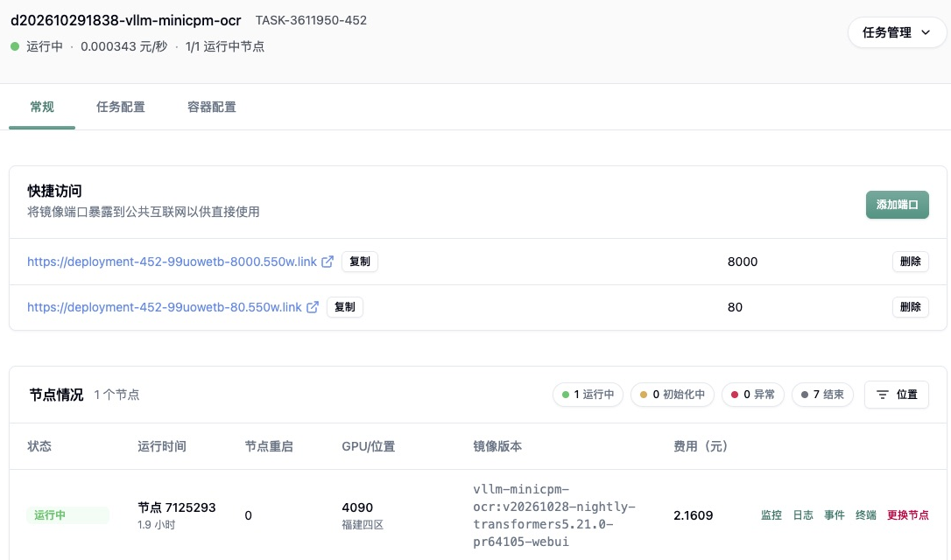The image size is (951, 560).
Task: Filter nodes by 7 结束 status
Action: coord(822,395)
